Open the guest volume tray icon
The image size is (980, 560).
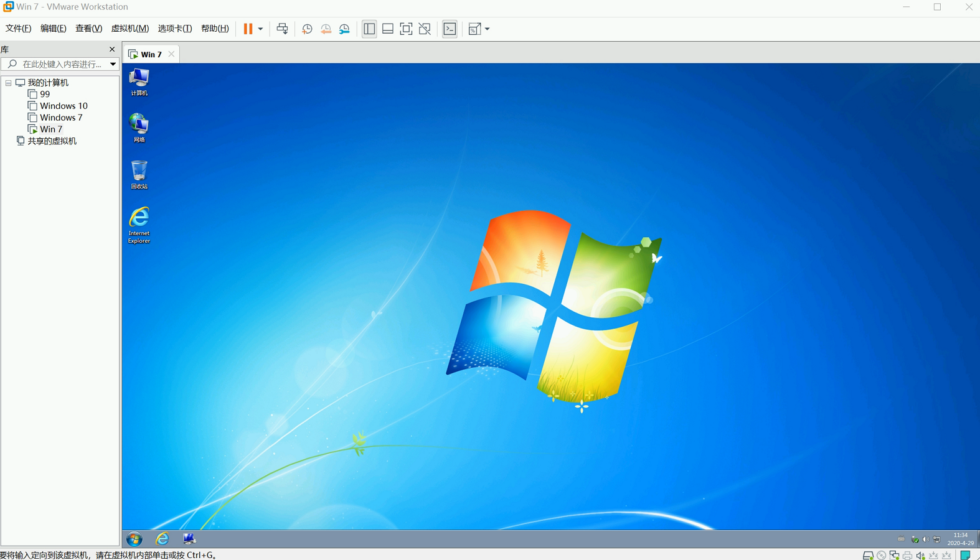[926, 539]
